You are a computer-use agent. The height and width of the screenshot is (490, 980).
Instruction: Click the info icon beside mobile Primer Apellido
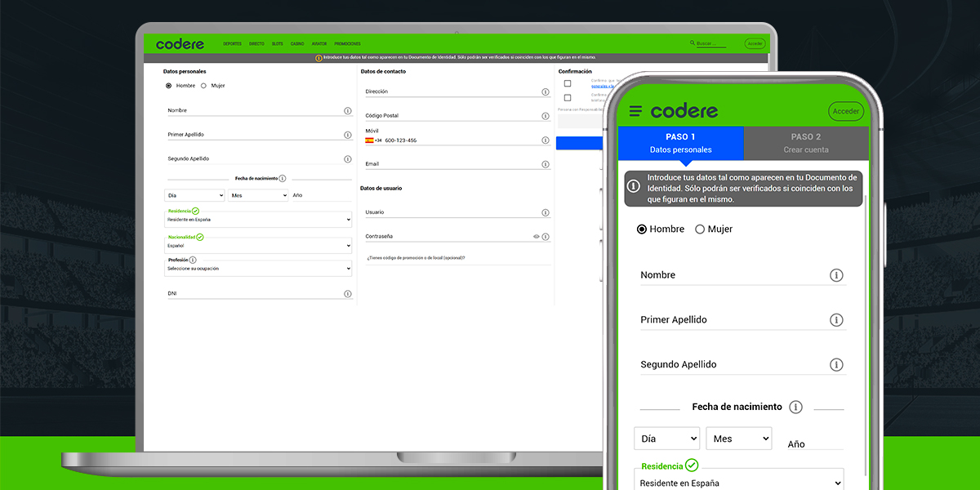(x=836, y=320)
